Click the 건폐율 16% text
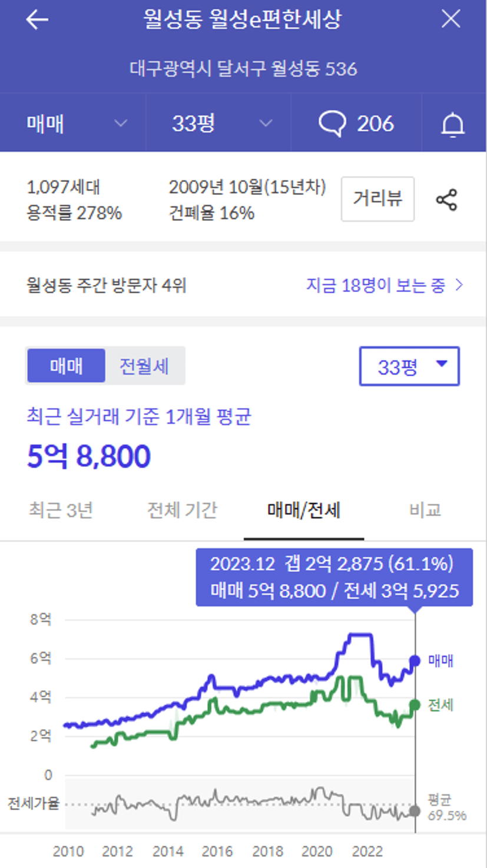 [x=211, y=213]
